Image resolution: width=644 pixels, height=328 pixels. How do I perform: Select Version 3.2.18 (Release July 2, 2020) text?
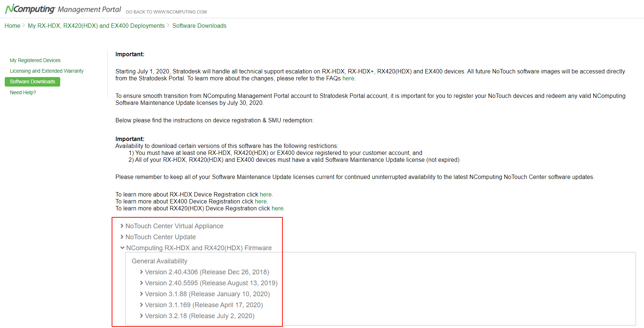coord(200,316)
